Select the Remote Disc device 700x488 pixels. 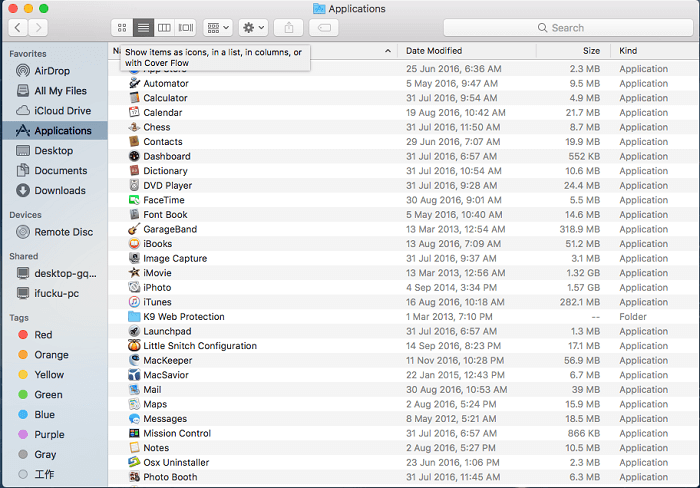[x=63, y=232]
